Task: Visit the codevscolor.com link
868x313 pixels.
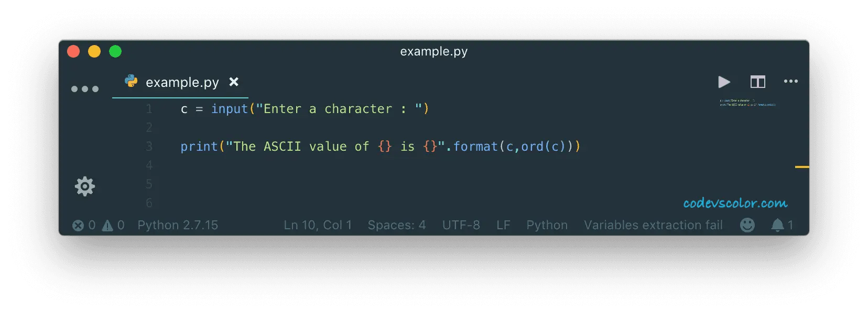Action: tap(735, 202)
